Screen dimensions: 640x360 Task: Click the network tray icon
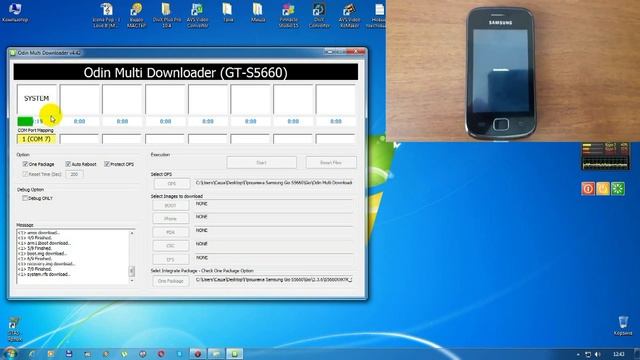coord(588,354)
